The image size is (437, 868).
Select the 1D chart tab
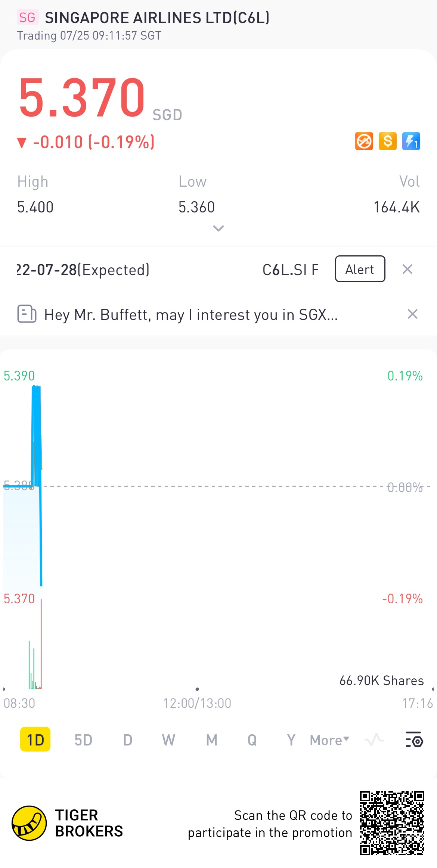pyautogui.click(x=35, y=739)
